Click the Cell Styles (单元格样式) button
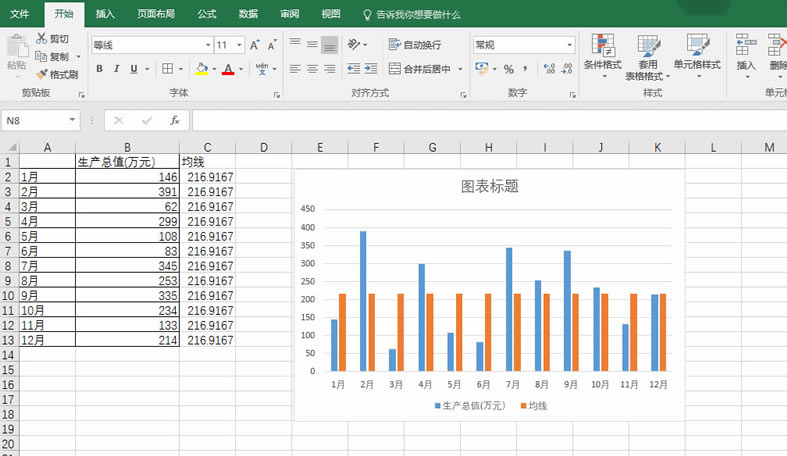The image size is (787, 456). click(x=697, y=52)
